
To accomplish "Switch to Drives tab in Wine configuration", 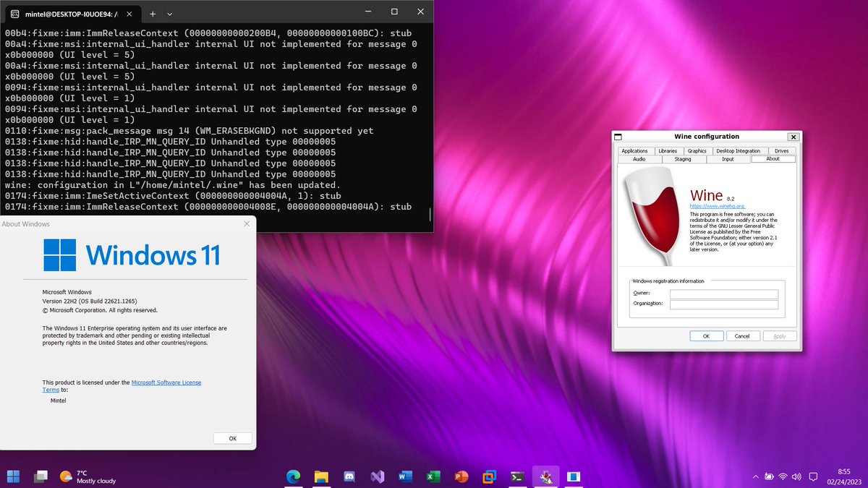I will [781, 150].
